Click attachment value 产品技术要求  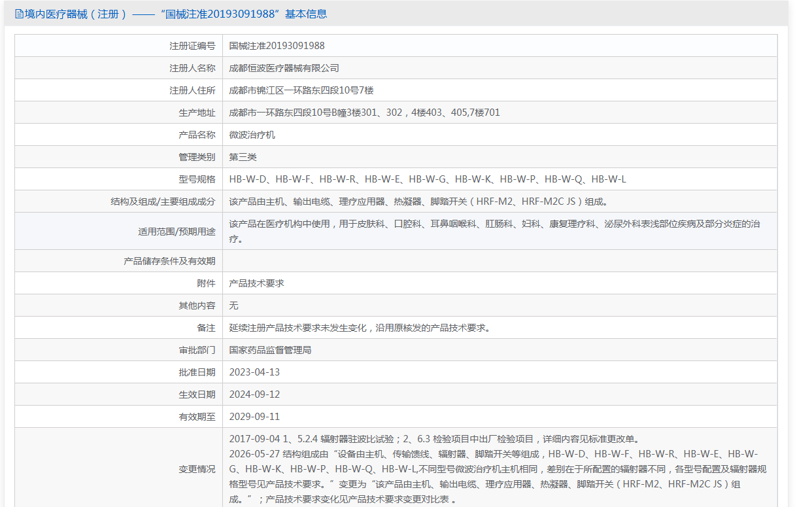[256, 283]
